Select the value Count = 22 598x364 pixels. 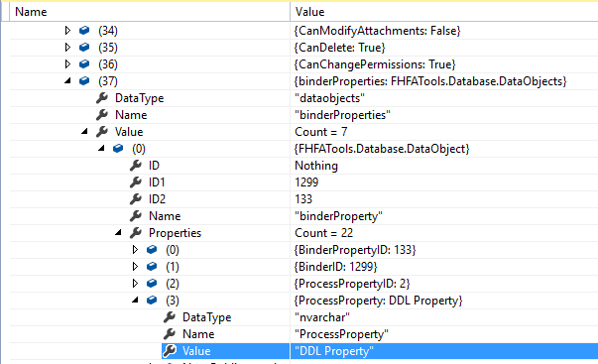[323, 233]
